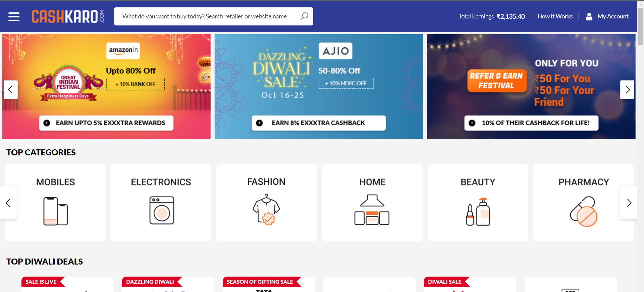Screen dimensions: 644x292
Task: Open the Electronics category card
Action: (161, 203)
